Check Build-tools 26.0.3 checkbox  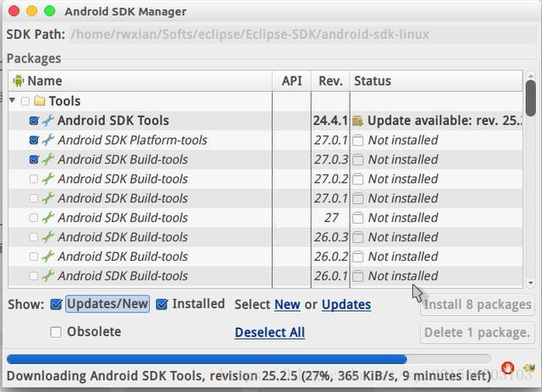[34, 237]
